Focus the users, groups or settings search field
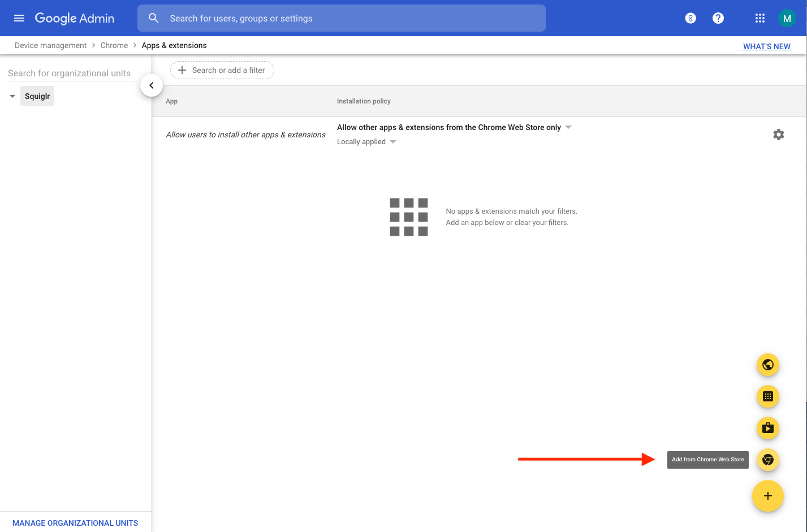807x532 pixels. point(342,18)
